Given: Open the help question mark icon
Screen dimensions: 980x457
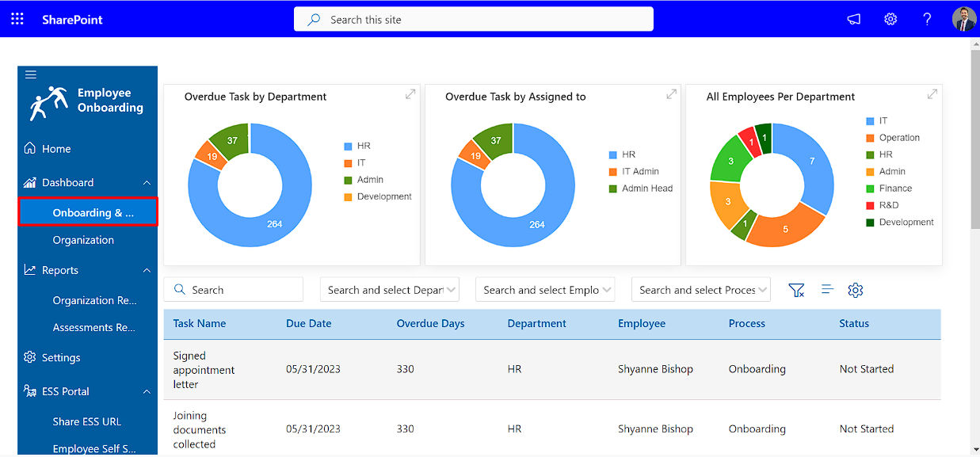Looking at the screenshot, I should point(927,20).
